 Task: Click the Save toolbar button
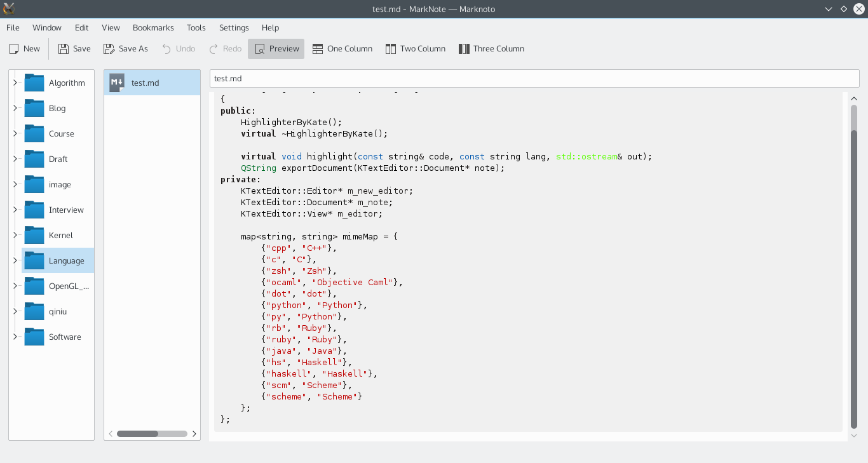[74, 49]
